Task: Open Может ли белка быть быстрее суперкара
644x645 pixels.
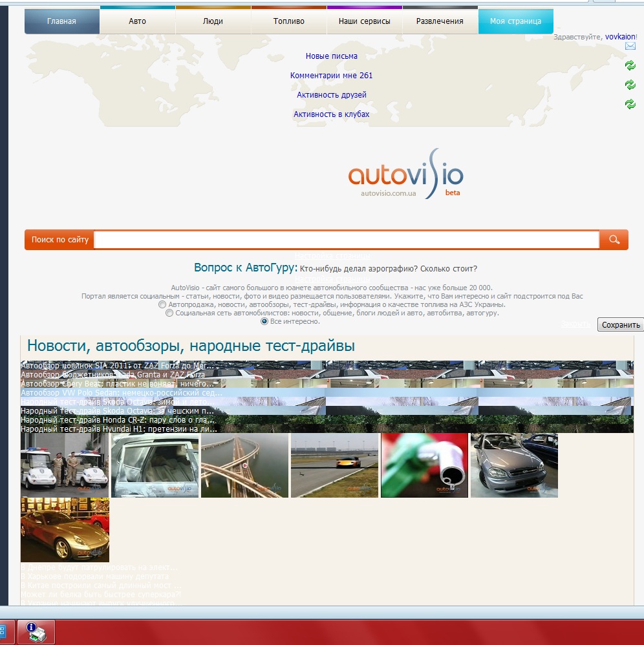Action: click(x=101, y=595)
